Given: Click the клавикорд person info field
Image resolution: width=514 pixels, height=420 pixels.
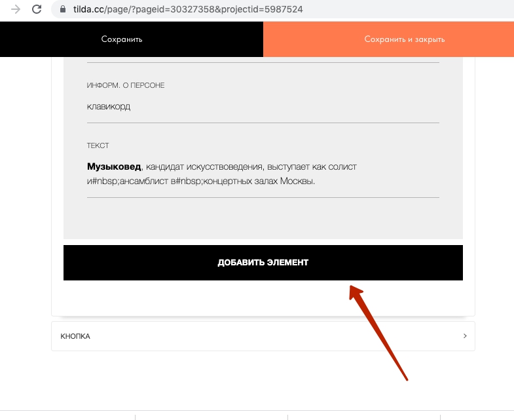Looking at the screenshot, I should pyautogui.click(x=263, y=107).
